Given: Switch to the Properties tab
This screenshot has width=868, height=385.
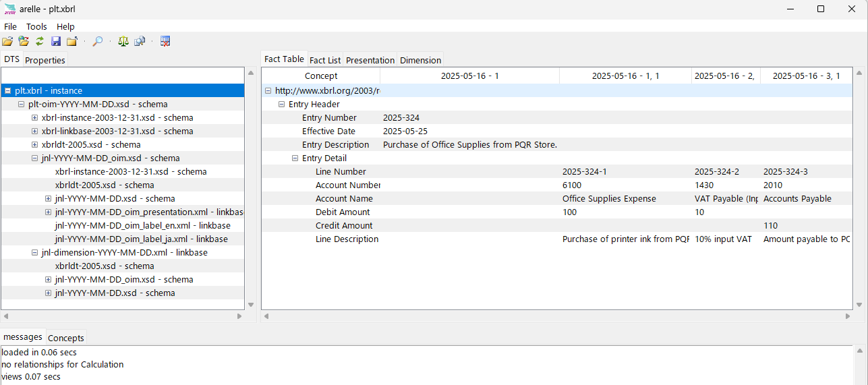Looking at the screenshot, I should (45, 60).
